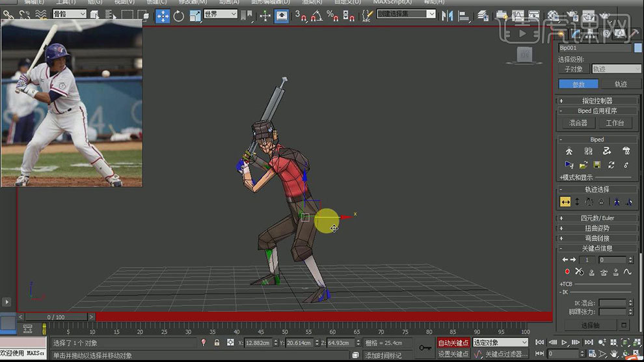Toggle the Percent Snap icon
Viewport: 644px width, 362px height.
[332, 16]
